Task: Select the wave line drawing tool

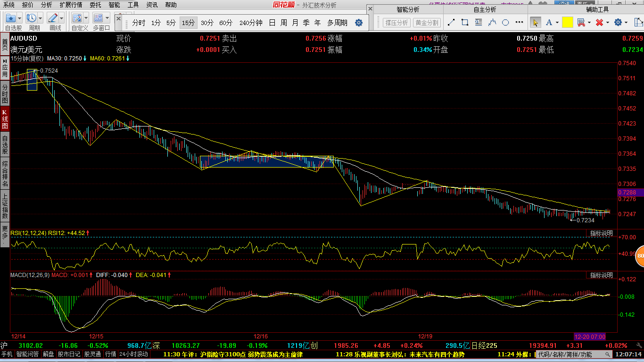Action: 492,22
